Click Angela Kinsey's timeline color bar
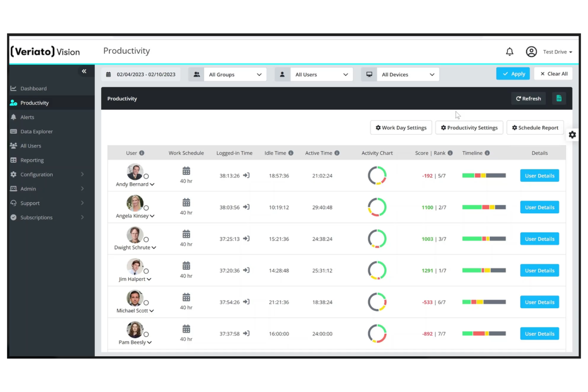 (484, 207)
